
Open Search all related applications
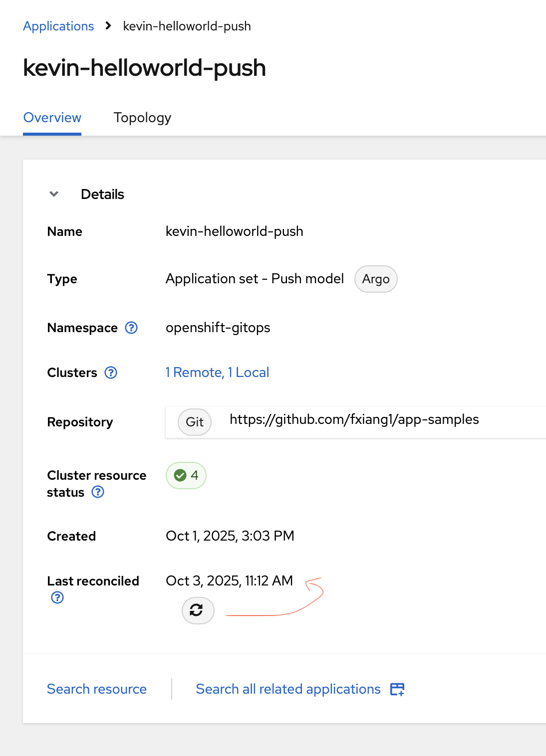288,689
